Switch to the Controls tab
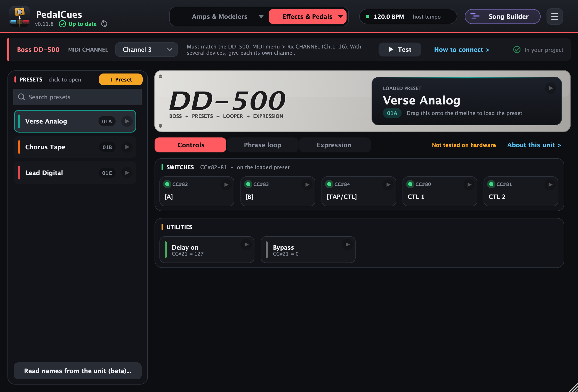This screenshot has width=578, height=392. tap(190, 145)
